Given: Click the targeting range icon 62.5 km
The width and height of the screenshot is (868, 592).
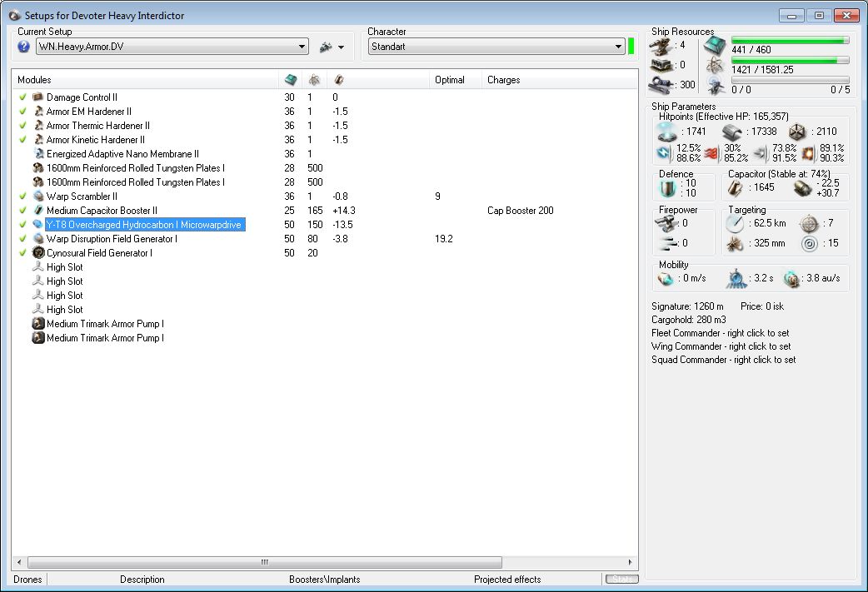Looking at the screenshot, I should pos(736,223).
